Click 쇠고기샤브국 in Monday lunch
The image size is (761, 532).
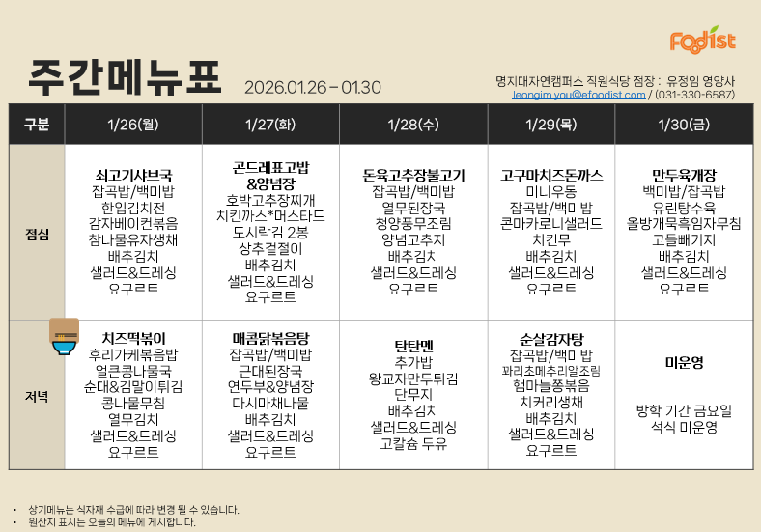[133, 175]
